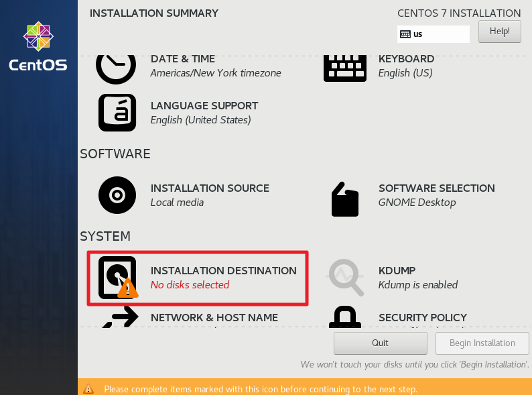Viewport: 532px width, 395px height.
Task: Click the Help! button
Action: click(499, 32)
